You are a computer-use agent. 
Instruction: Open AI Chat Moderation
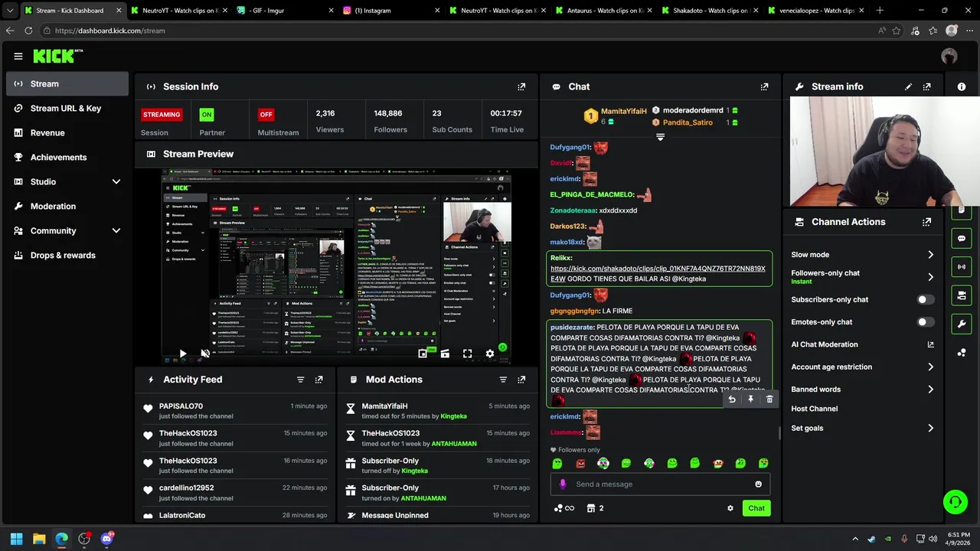863,344
